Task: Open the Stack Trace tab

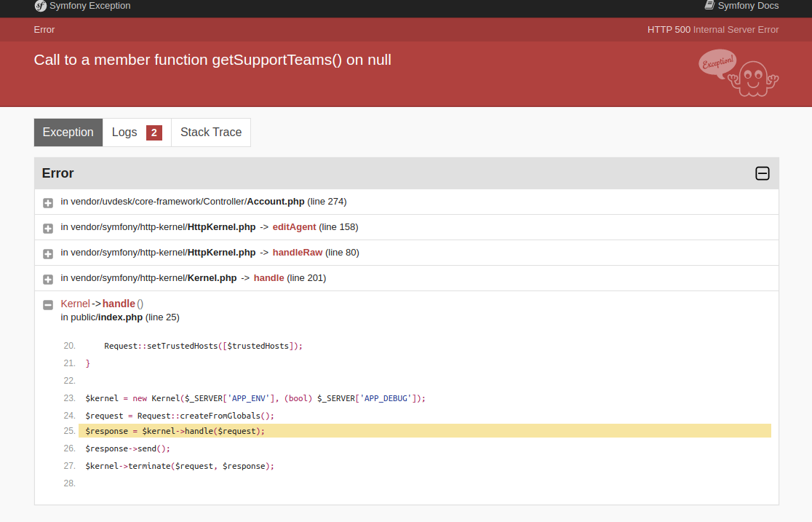Action: (210, 132)
